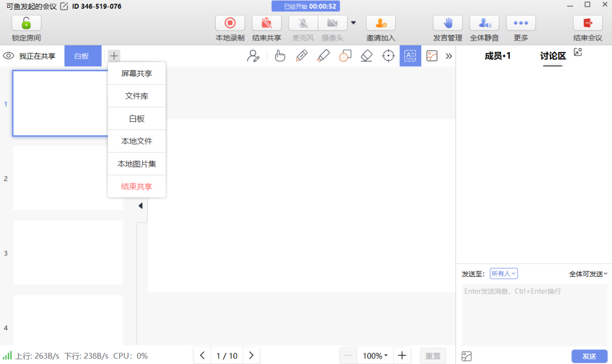Viewport: 612px width, 364px height.
Task: Choose 屏幕共享 from the add menu
Action: click(137, 73)
